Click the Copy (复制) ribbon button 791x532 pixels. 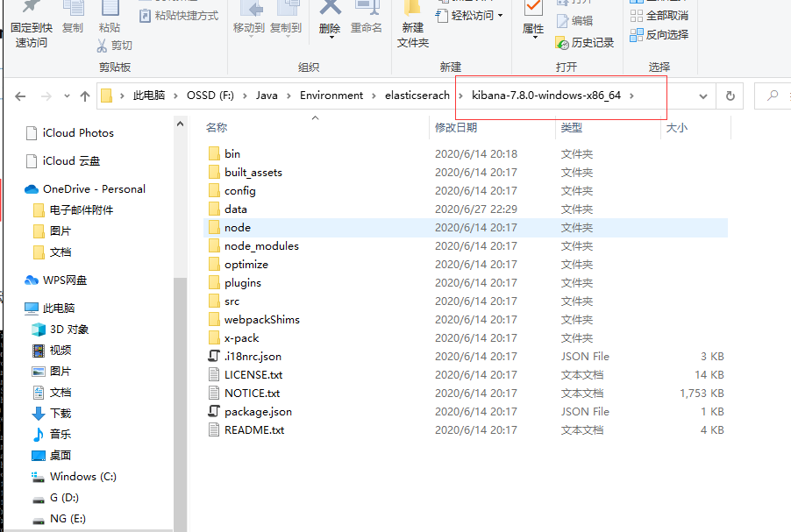point(73,18)
